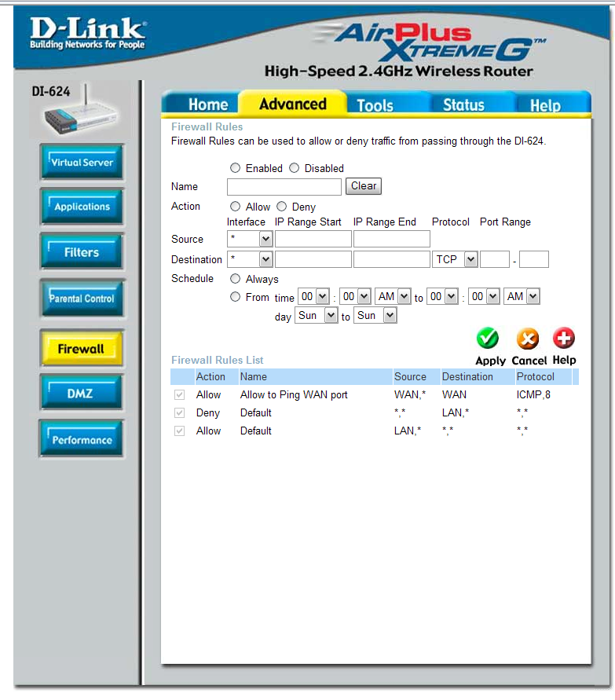The width and height of the screenshot is (615, 700).
Task: Go to the Help tab
Action: (545, 106)
